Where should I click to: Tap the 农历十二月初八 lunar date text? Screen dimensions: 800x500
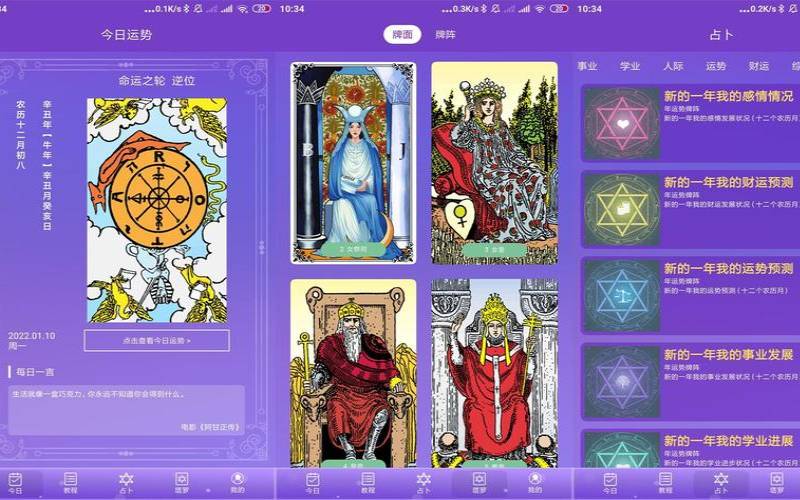click(20, 135)
